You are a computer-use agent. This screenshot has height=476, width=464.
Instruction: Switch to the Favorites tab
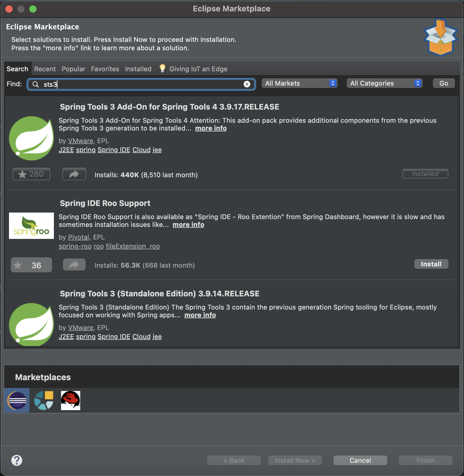(x=105, y=69)
